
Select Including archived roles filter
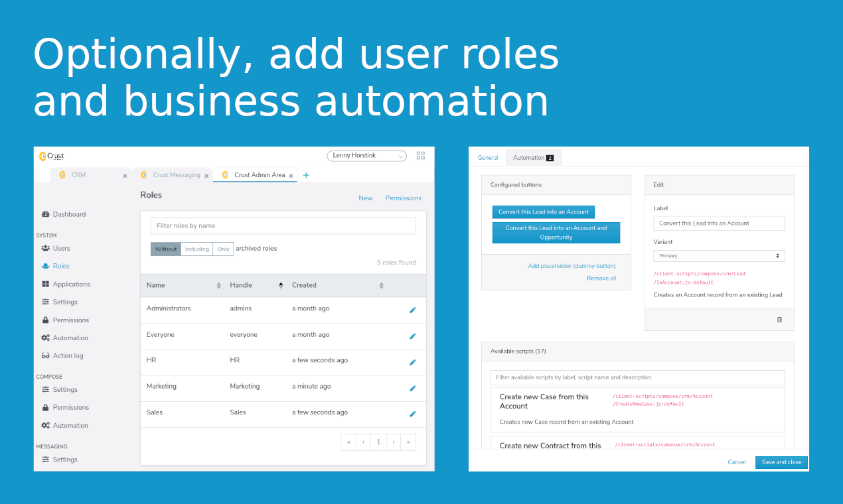[x=197, y=249]
